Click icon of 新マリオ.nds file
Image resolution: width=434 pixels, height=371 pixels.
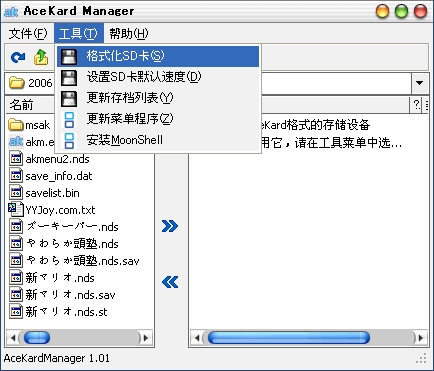click(16, 277)
